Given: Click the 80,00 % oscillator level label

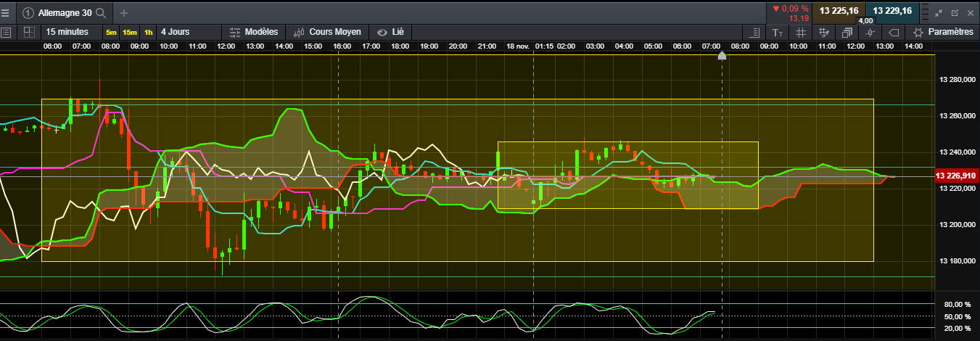Looking at the screenshot, I should click(x=958, y=304).
